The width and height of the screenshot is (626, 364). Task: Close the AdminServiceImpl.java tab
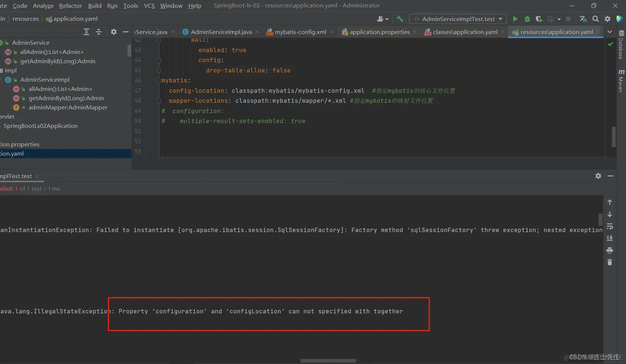257,32
